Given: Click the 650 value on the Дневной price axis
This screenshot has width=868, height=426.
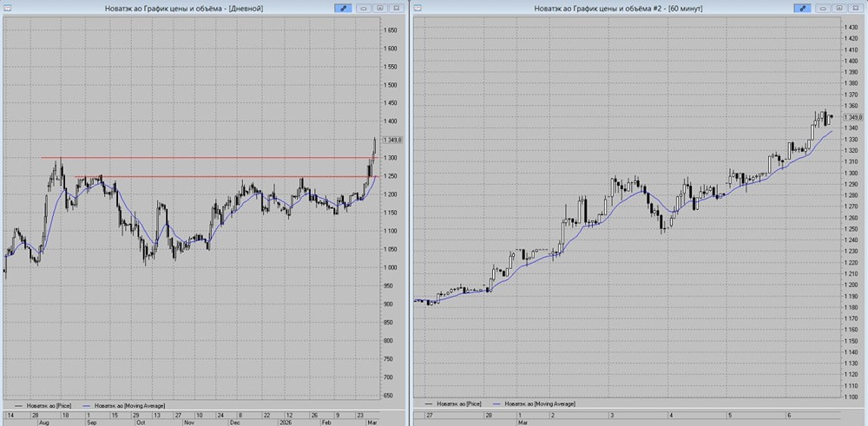Looking at the screenshot, I should tap(388, 395).
